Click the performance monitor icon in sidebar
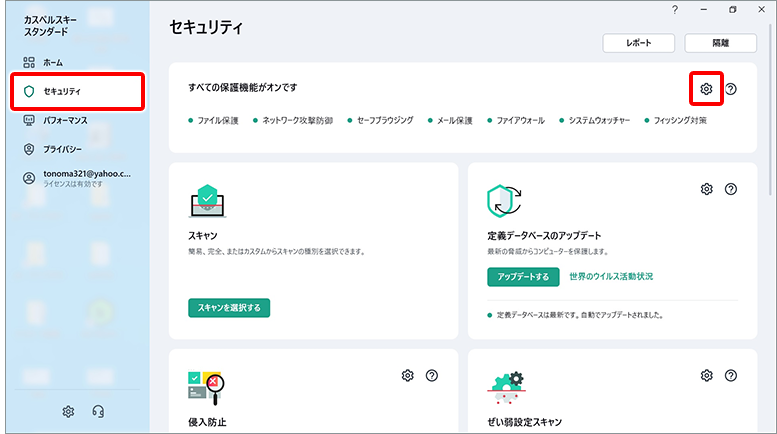This screenshot has height=434, width=777. pyautogui.click(x=29, y=120)
